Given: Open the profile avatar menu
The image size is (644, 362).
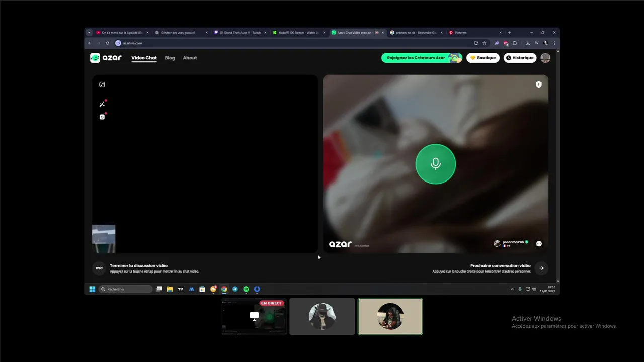Looking at the screenshot, I should [545, 58].
